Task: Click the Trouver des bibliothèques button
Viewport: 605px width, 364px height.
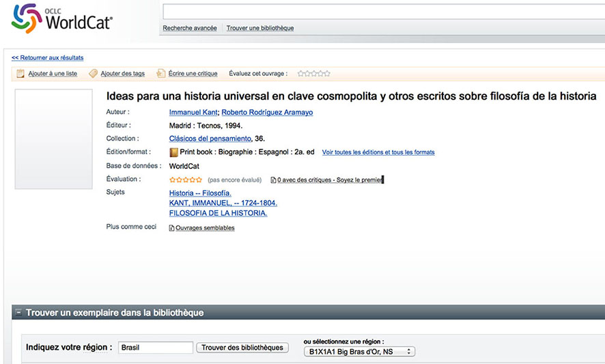Action: (242, 348)
